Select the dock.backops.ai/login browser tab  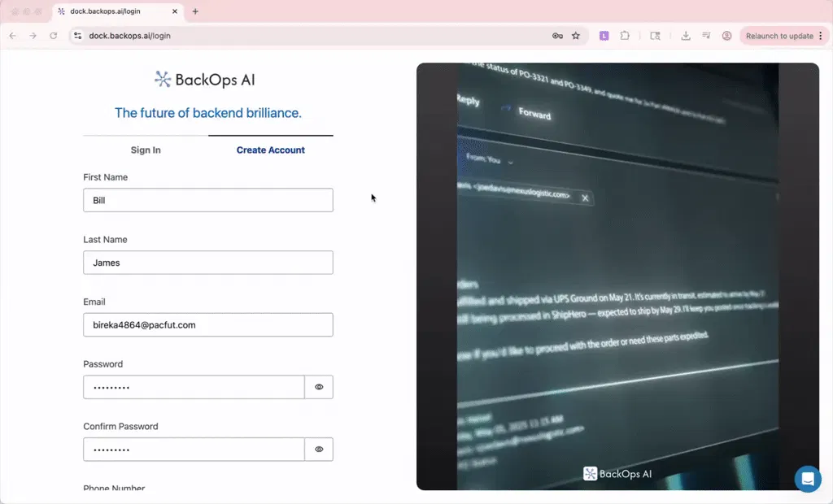pyautogui.click(x=118, y=11)
